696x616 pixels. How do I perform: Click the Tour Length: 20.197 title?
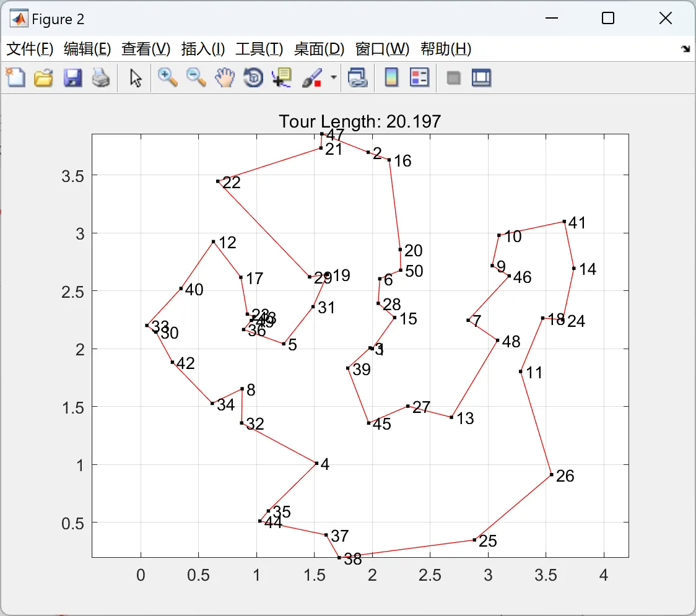360,121
